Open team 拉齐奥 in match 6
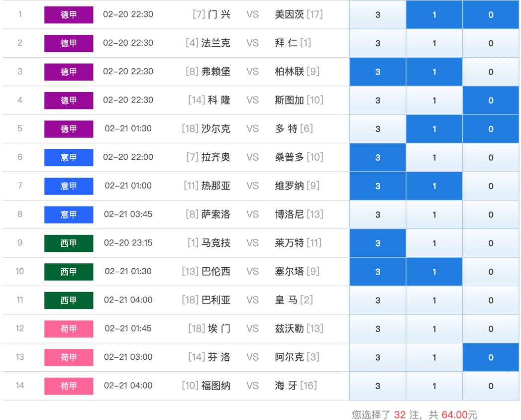This screenshot has width=521, height=420. [x=215, y=157]
